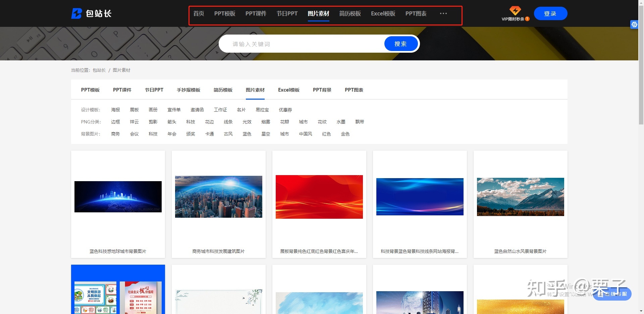Click the blue floating widget icon at right edge
Viewport: 644px width, 314px height.
(x=634, y=24)
